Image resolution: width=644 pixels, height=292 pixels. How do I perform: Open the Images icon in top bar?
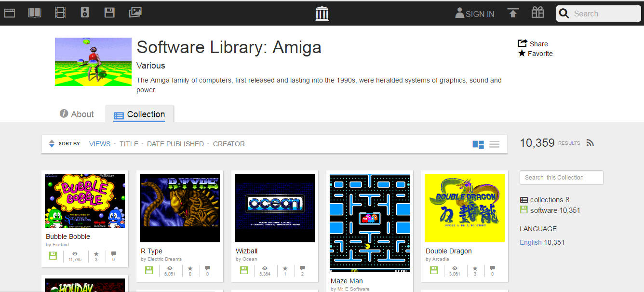pyautogui.click(x=135, y=13)
